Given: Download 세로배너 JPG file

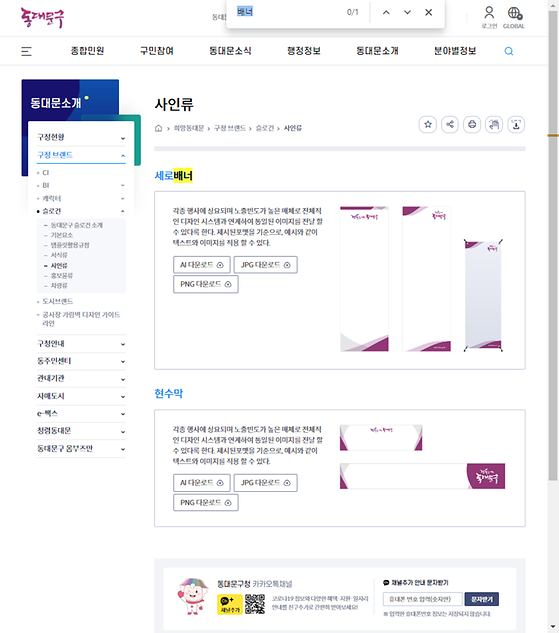Looking at the screenshot, I should click(x=266, y=265).
